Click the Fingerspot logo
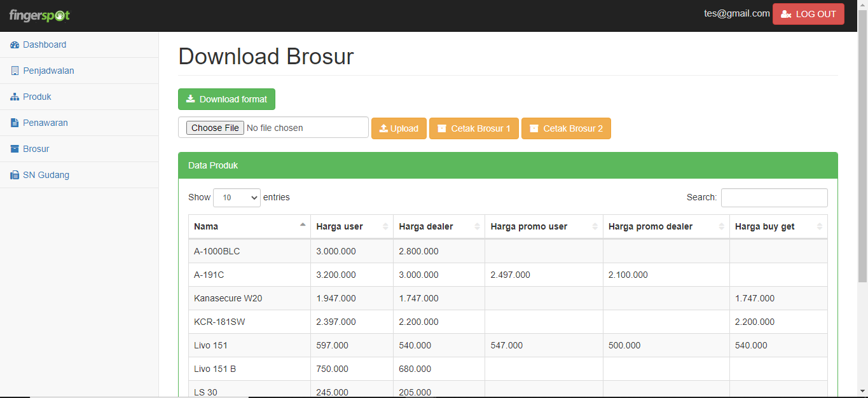 pos(39,15)
